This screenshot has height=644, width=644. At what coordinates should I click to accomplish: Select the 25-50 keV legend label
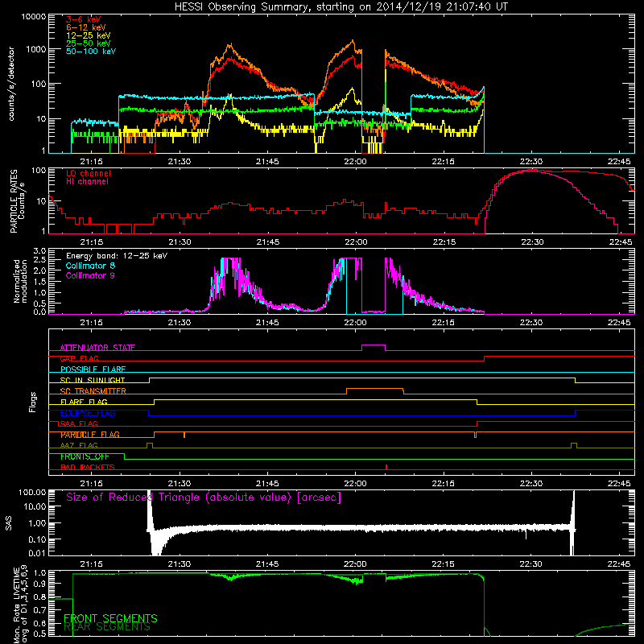(x=89, y=43)
